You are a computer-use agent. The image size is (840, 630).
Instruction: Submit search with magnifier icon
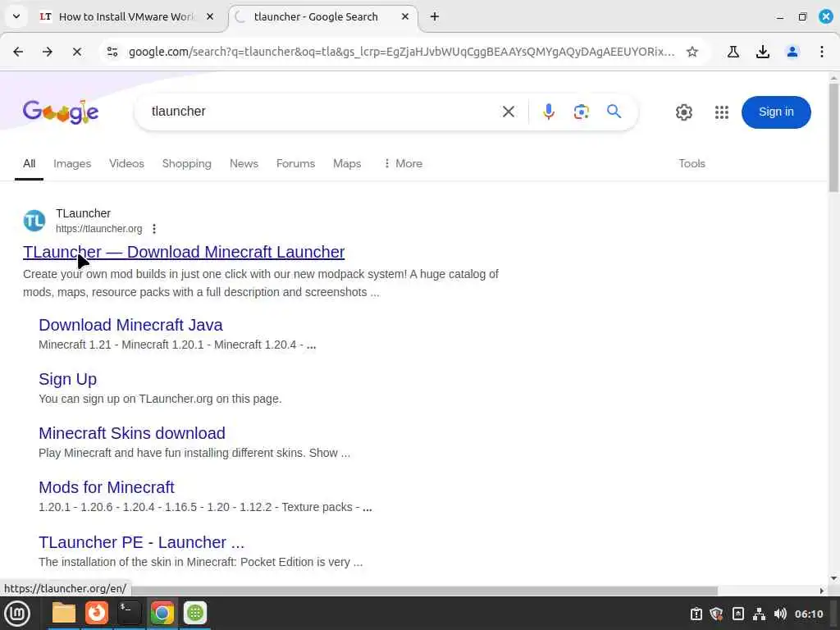[x=614, y=112]
